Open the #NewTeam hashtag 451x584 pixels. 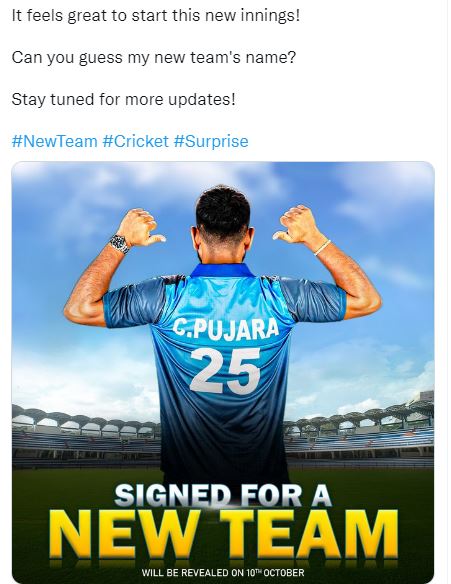pos(54,142)
